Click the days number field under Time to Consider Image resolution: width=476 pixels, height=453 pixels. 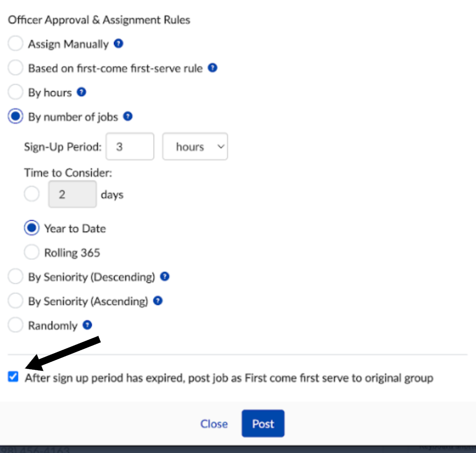pos(72,194)
